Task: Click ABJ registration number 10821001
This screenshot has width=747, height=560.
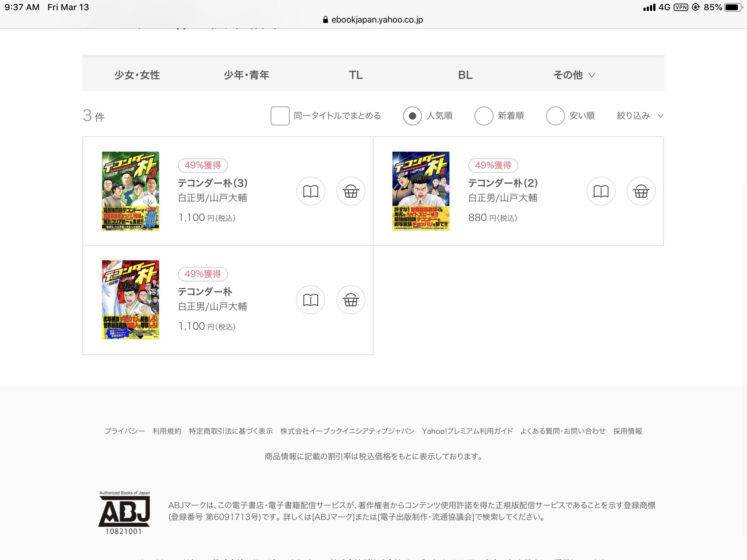Action: [x=124, y=532]
